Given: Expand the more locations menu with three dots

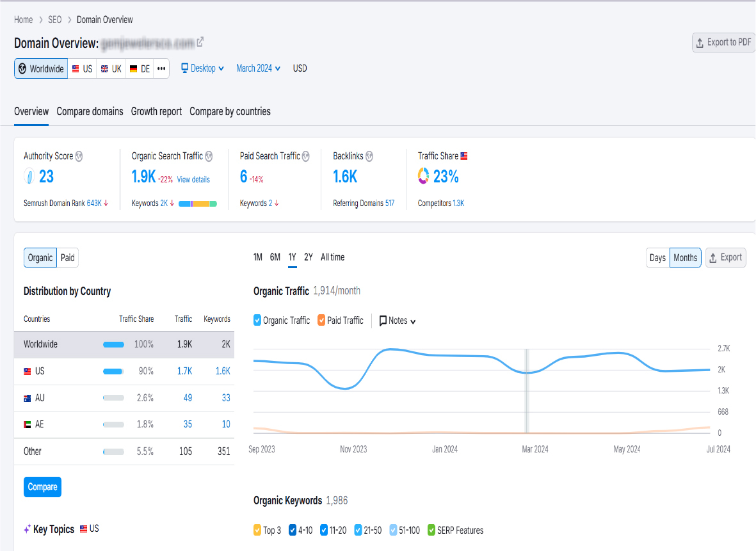Looking at the screenshot, I should 161,68.
